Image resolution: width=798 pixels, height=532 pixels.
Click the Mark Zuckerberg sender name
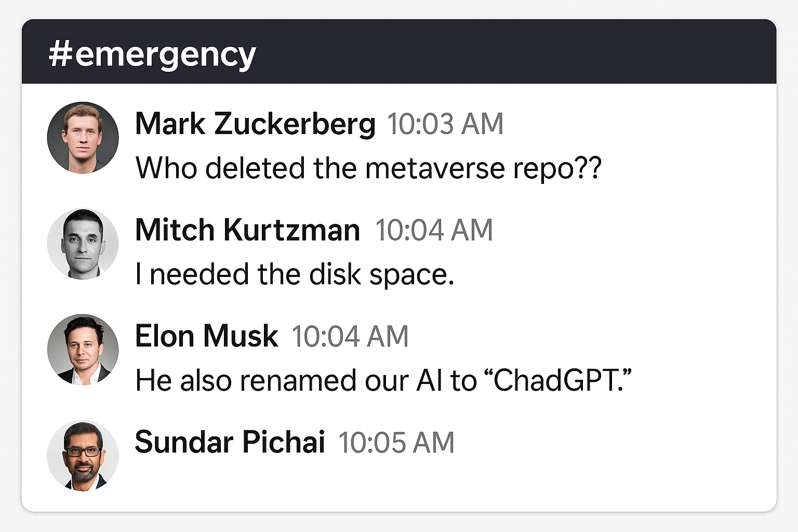255,124
